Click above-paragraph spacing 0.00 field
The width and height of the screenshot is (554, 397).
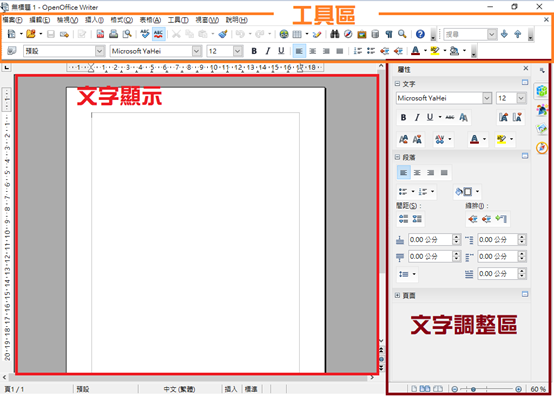[430, 240]
